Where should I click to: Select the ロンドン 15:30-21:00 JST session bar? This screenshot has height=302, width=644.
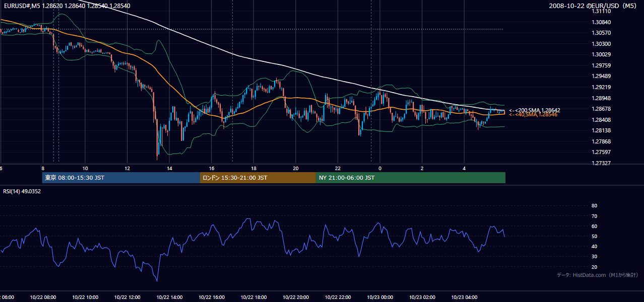point(258,178)
